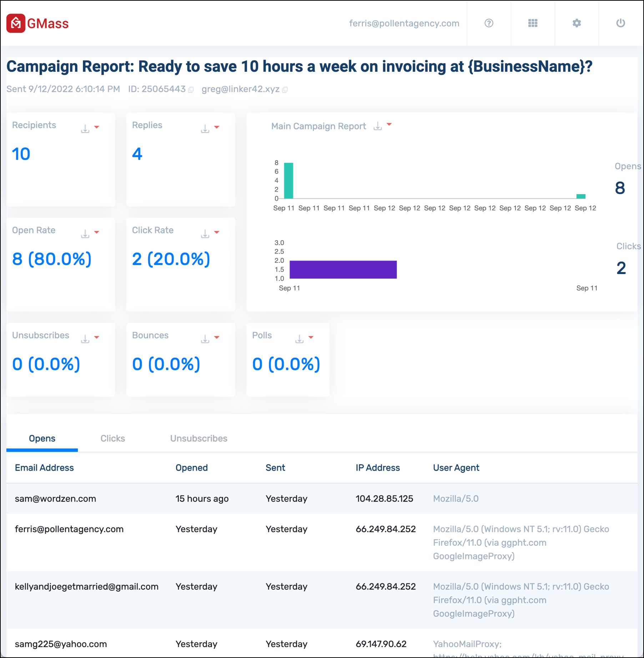Screen dimensions: 644x658
Task: Expand the Unsubscribes dropdown arrow
Action: [97, 337]
